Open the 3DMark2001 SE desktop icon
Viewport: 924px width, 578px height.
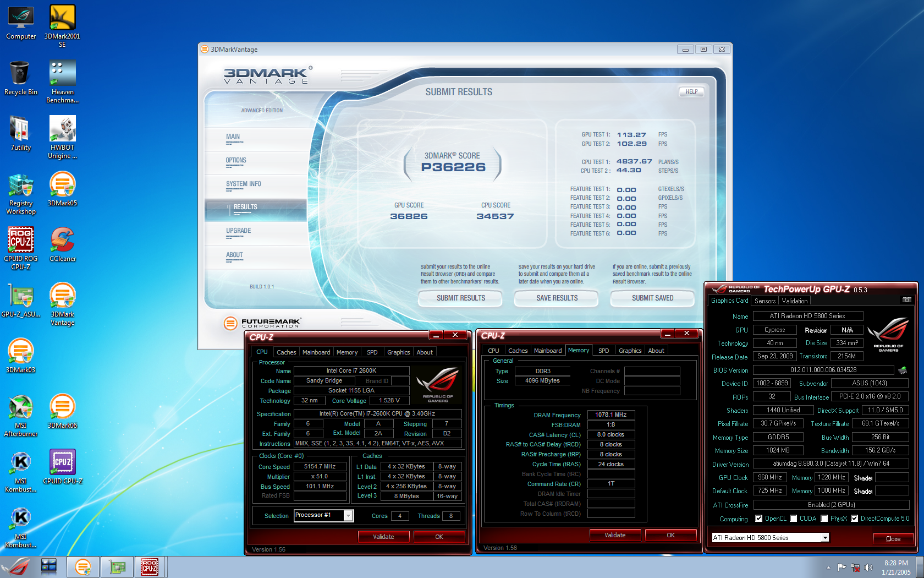tap(62, 26)
